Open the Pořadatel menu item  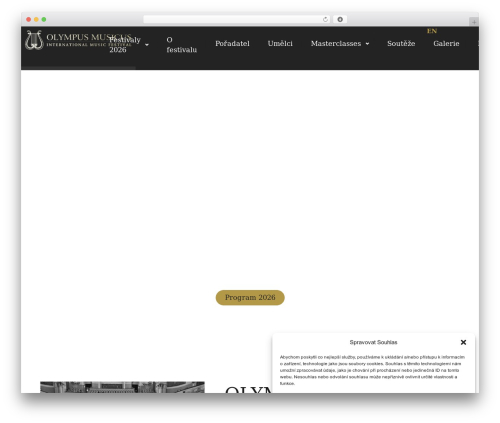232,44
